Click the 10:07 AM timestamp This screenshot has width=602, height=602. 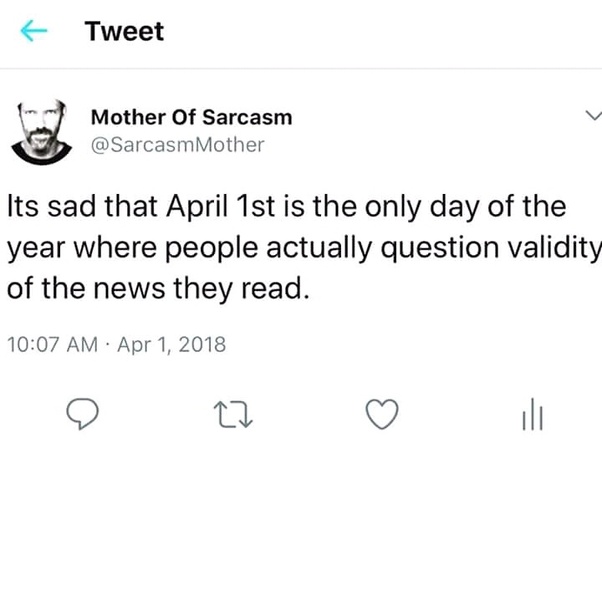click(52, 345)
